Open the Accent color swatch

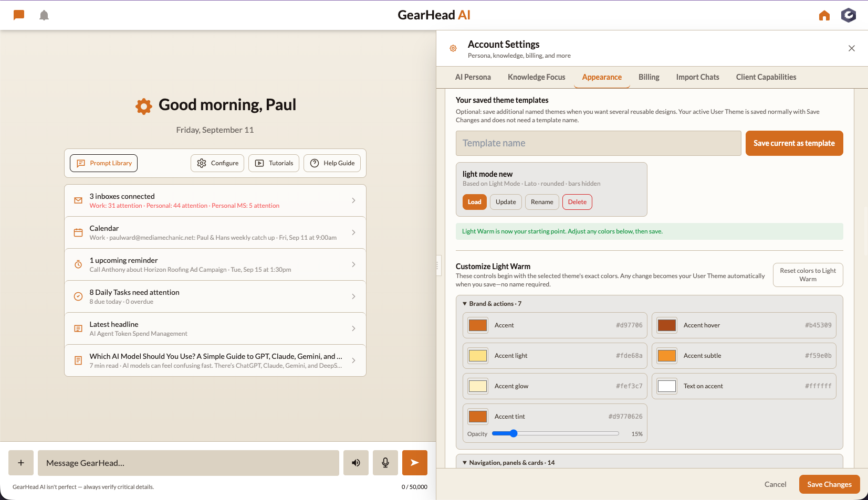[478, 325]
